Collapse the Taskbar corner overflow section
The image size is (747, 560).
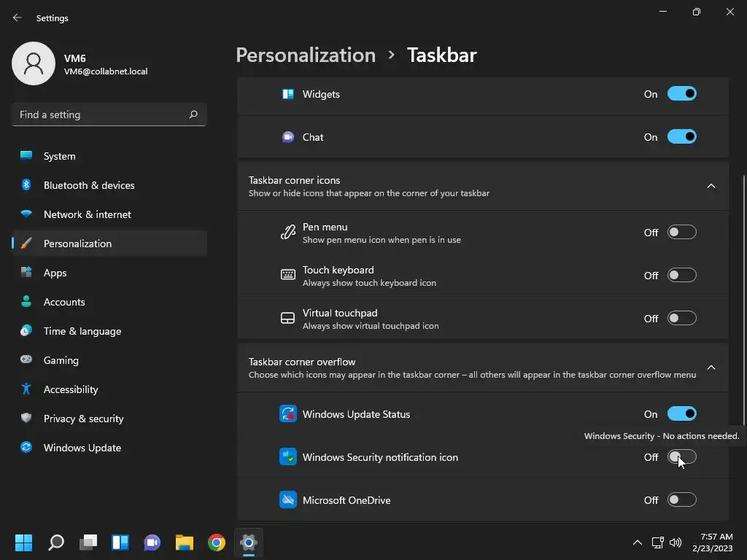(711, 367)
